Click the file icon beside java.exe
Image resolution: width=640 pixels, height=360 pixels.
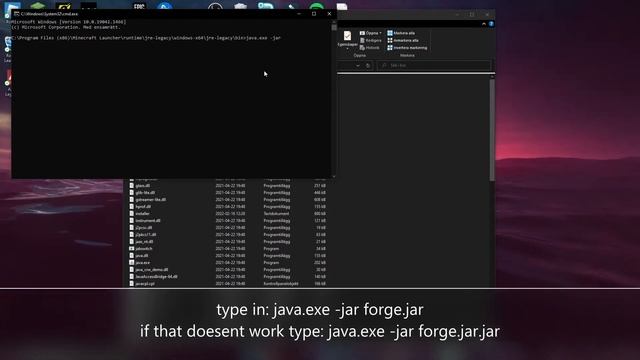coord(131,263)
